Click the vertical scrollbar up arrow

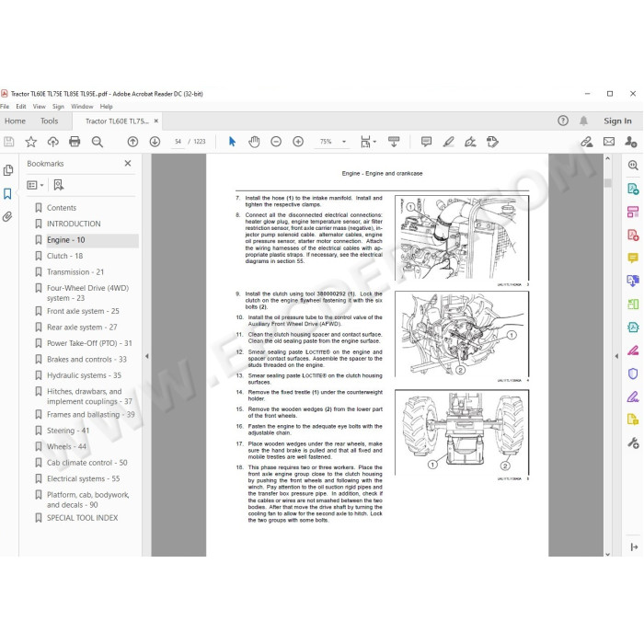608,158
